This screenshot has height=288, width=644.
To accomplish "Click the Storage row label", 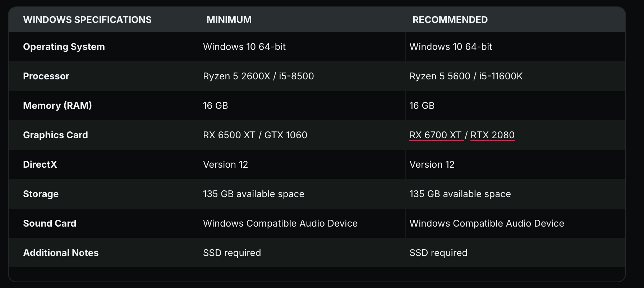I will [x=41, y=194].
